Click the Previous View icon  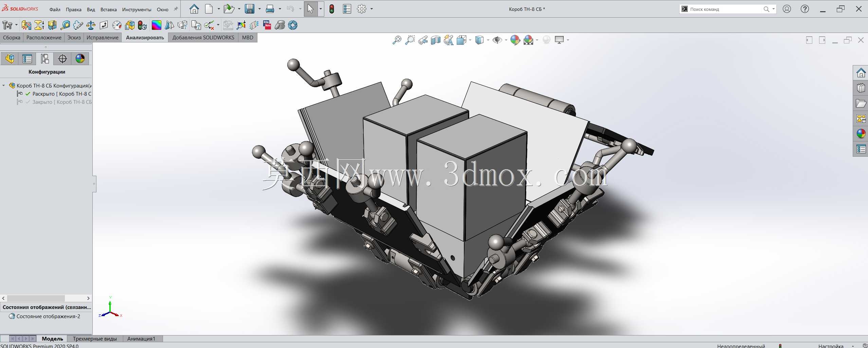(423, 40)
